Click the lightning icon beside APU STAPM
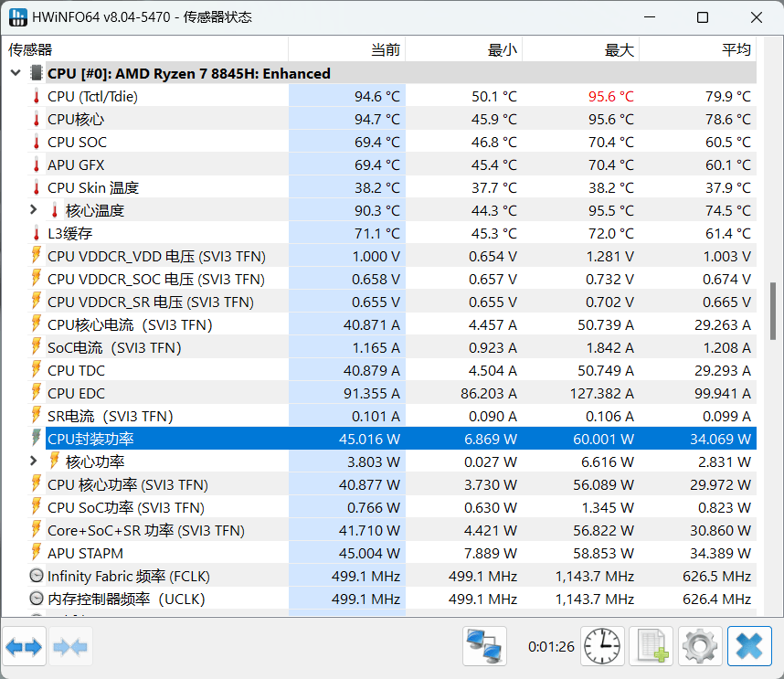 click(x=36, y=553)
